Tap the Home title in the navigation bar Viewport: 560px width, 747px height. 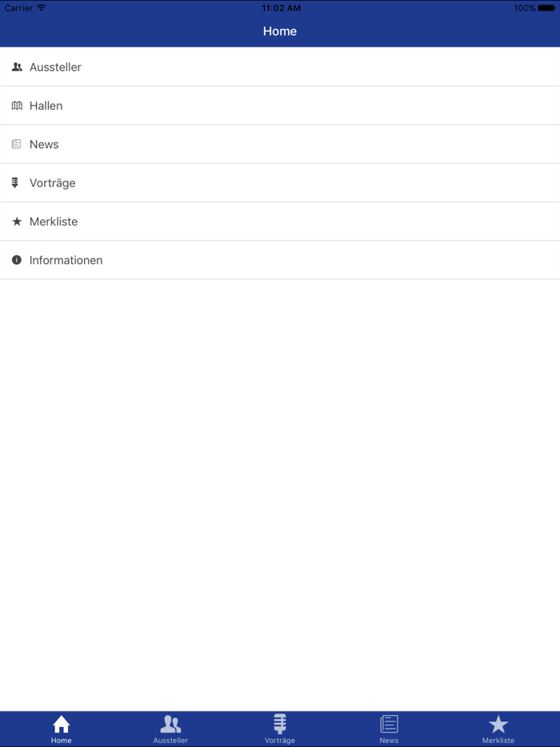279,31
